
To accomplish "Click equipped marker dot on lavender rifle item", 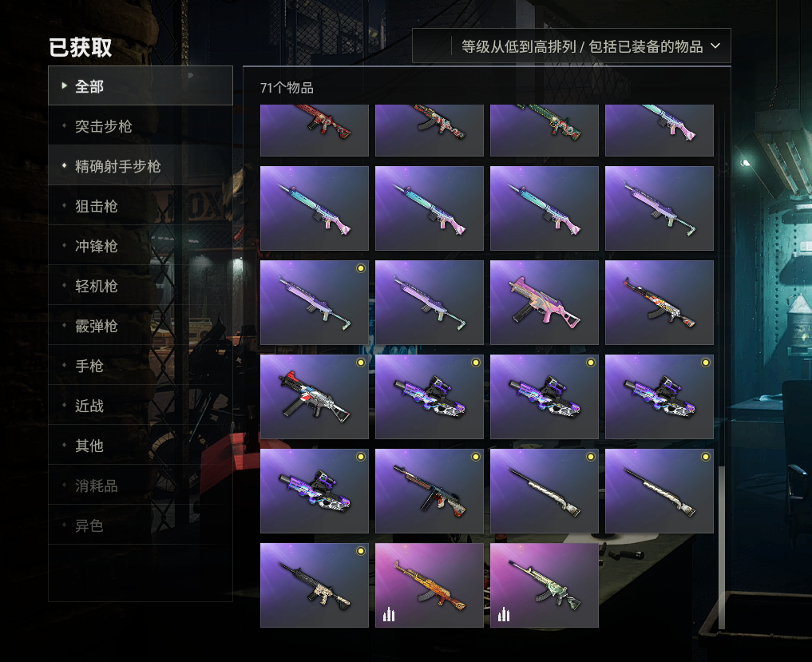I will (361, 268).
